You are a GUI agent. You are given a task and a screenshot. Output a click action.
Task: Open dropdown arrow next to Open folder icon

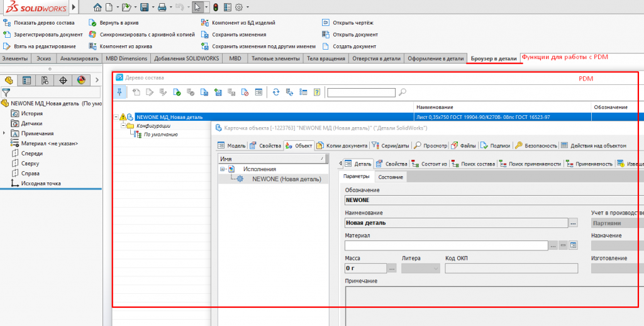(x=135, y=8)
